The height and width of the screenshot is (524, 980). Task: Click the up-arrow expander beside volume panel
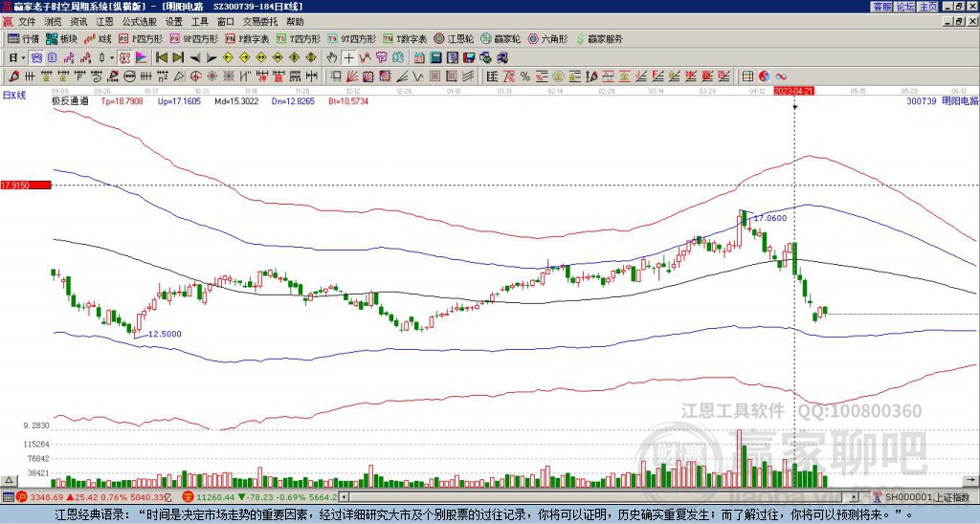point(9,480)
